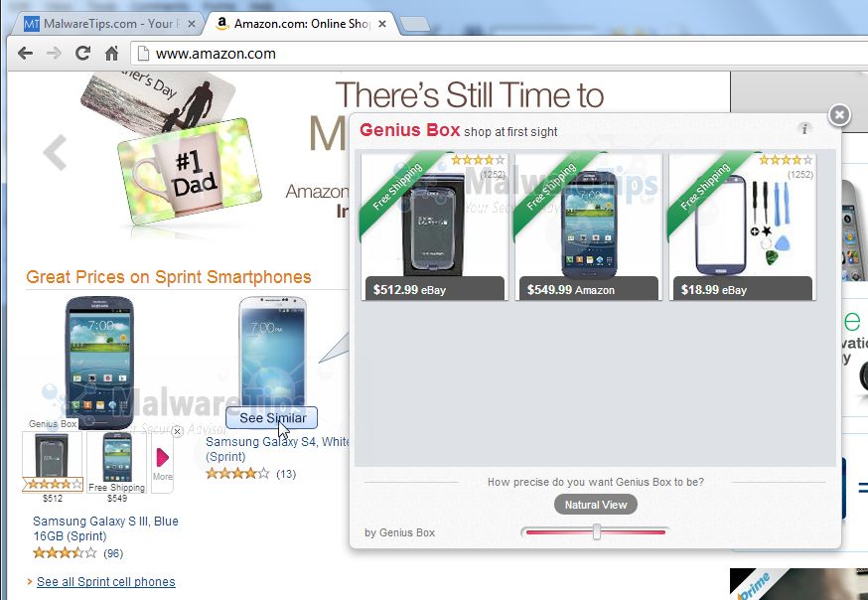
Task: Adjust the Genius Box precision slider
Action: 596,531
